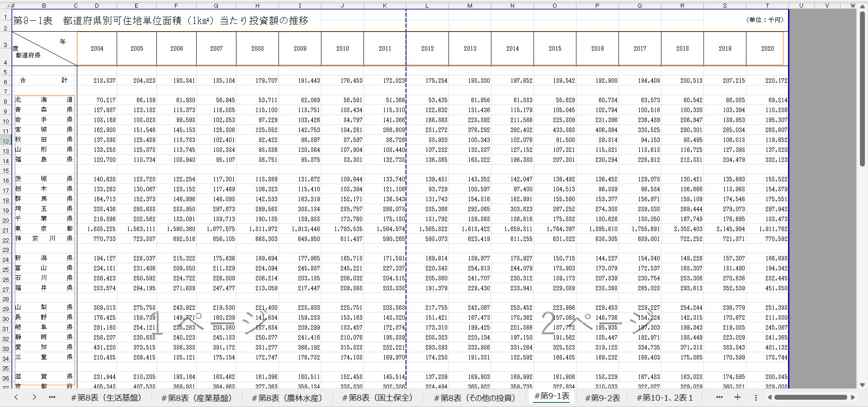Click the previous sheet navigation arrow
This screenshot has height=407, width=868.
(x=16, y=397)
